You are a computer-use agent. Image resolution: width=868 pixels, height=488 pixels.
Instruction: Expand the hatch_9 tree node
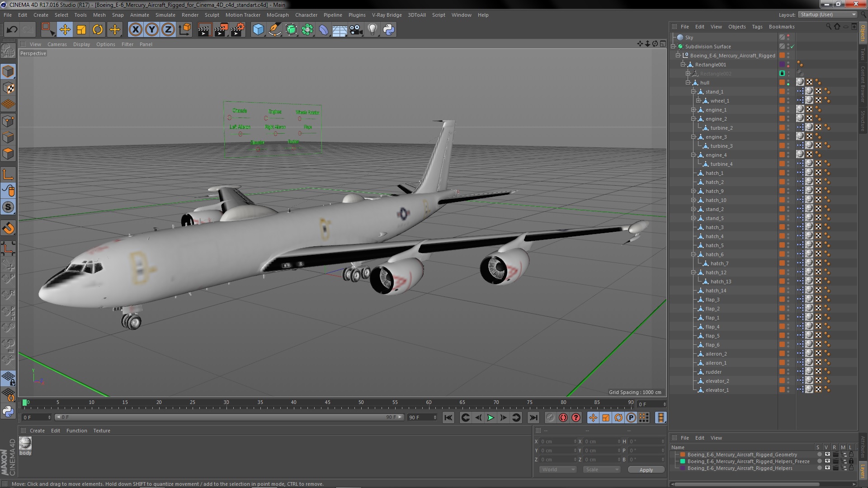(693, 191)
